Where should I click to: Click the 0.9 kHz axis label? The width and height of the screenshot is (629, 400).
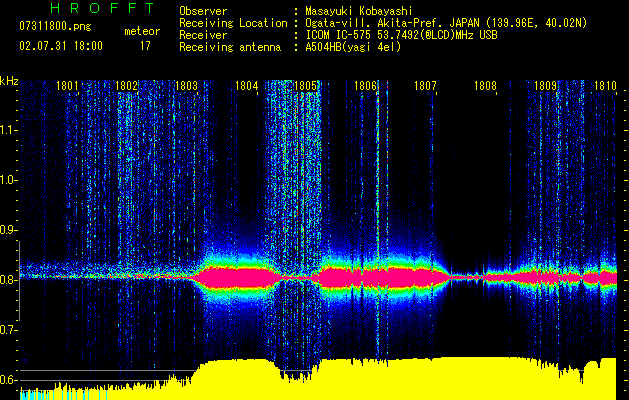(8, 230)
